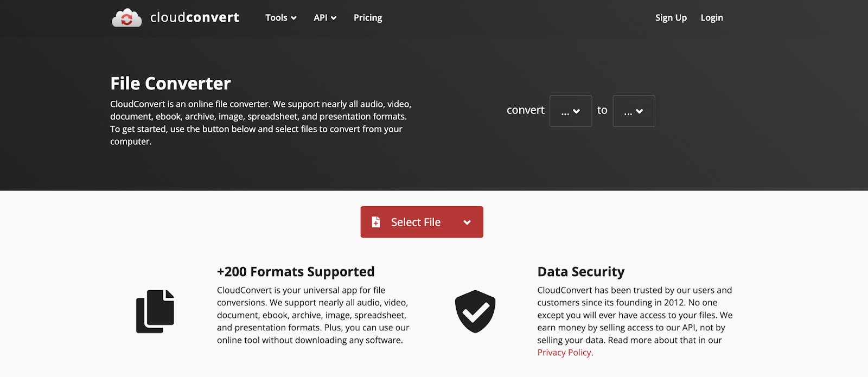Click the chevron arrow next to API
Image resolution: width=868 pixels, height=377 pixels.
pos(334,18)
